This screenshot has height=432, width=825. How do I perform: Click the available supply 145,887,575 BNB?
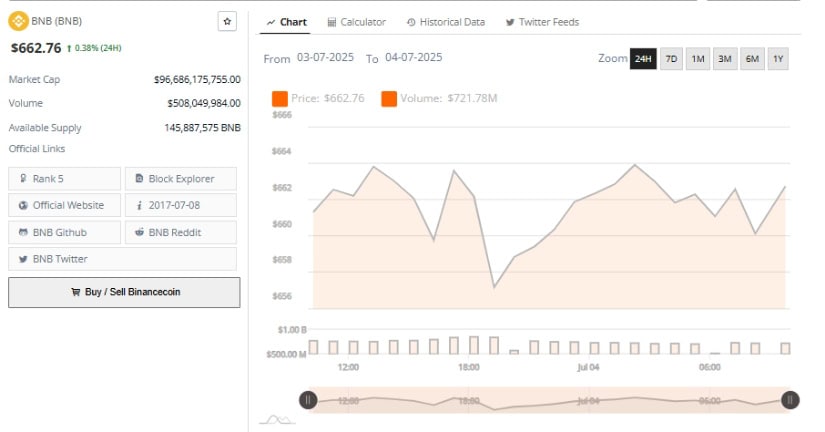click(203, 127)
